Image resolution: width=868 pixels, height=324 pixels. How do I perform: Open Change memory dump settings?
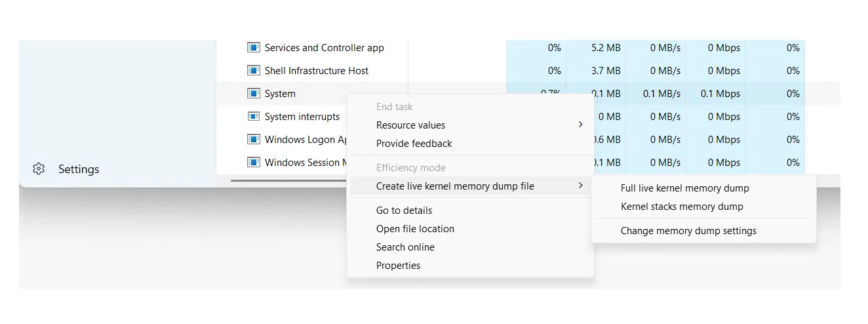[688, 231]
